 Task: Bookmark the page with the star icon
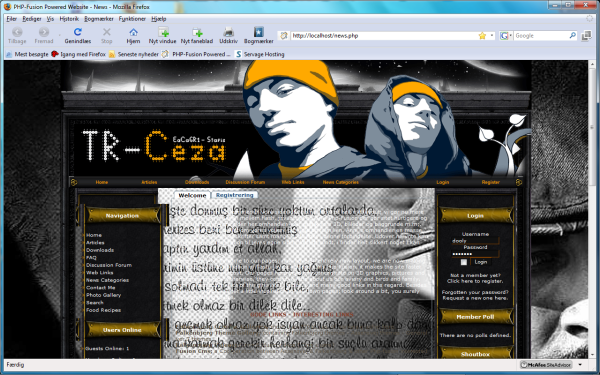(x=482, y=36)
